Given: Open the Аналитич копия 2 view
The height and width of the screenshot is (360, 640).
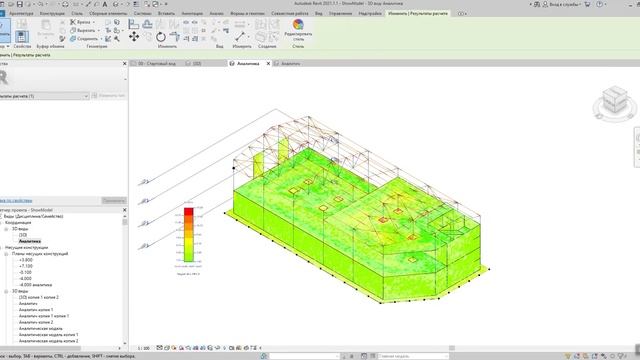Looking at the screenshot, I should tap(36, 322).
